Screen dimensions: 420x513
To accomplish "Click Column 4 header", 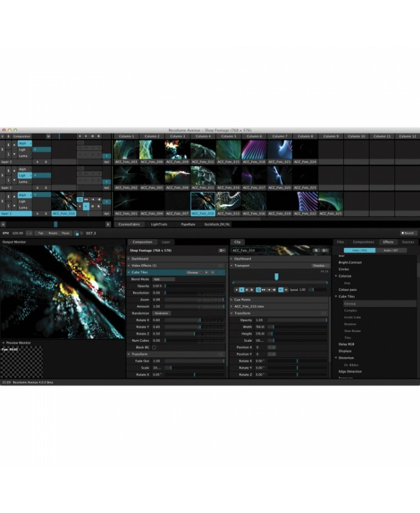I will point(203,136).
